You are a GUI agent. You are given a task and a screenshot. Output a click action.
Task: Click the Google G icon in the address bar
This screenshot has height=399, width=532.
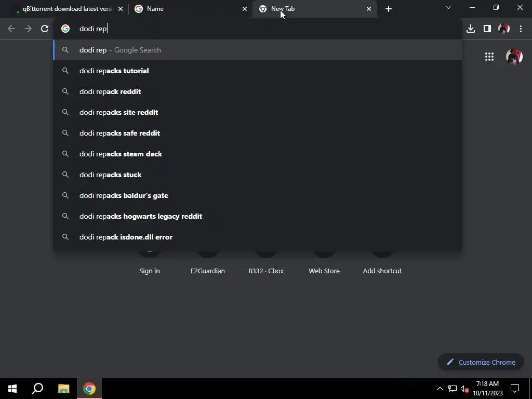tap(65, 29)
